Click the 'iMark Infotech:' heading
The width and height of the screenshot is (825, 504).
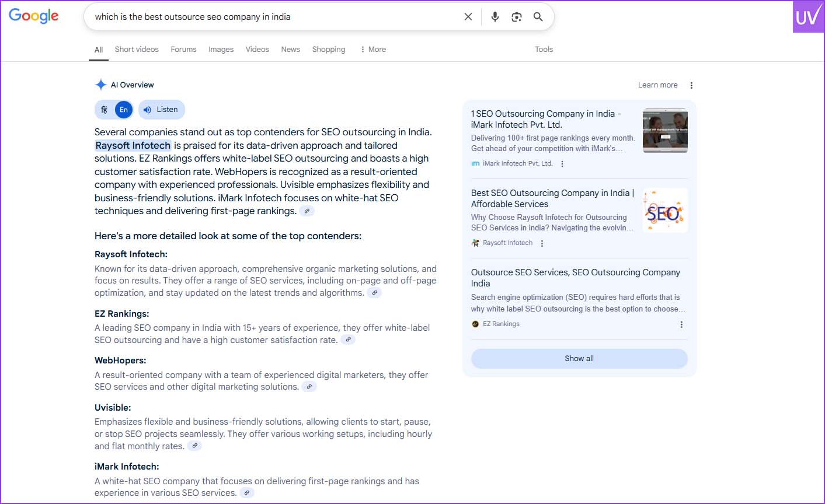[x=127, y=467]
